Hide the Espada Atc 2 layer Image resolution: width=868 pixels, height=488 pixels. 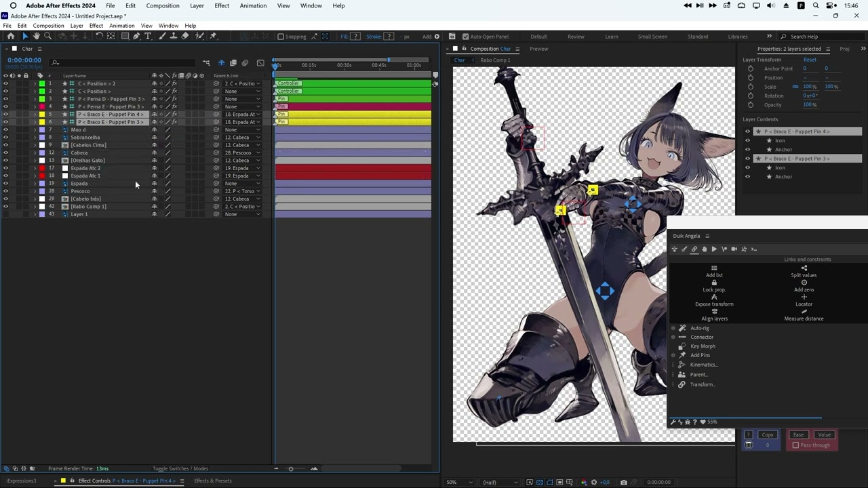(5, 168)
